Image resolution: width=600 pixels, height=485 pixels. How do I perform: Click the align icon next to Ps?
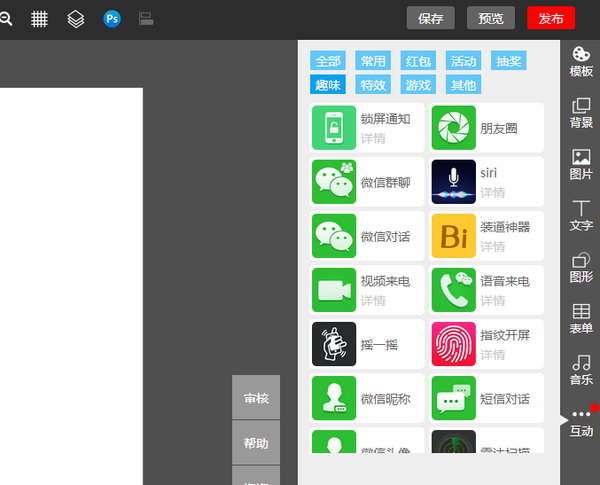click(146, 19)
